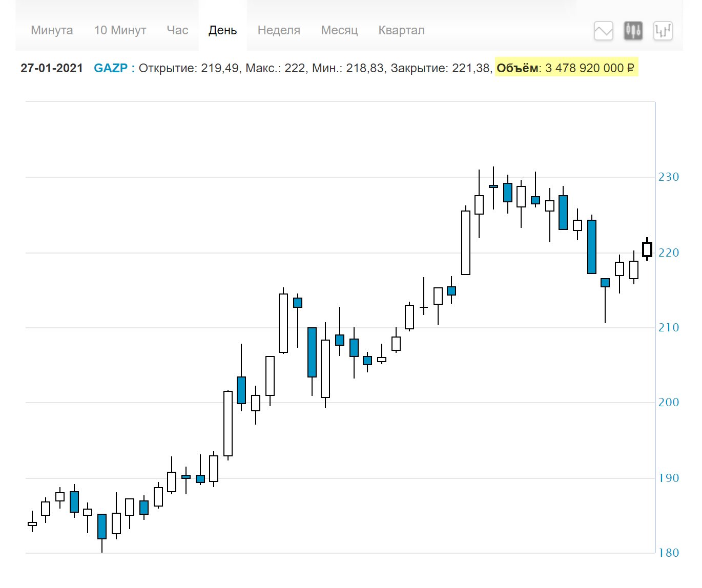Click the 200 price axis label
This screenshot has width=702, height=588.
[669, 403]
